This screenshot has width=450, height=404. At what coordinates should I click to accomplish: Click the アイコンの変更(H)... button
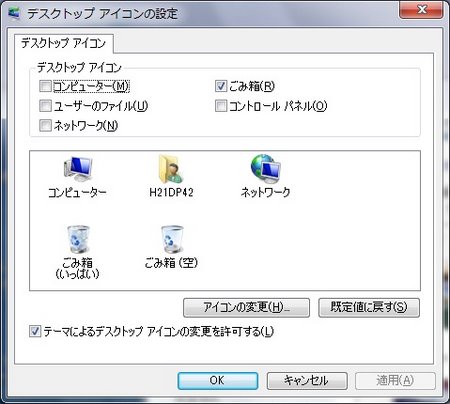[x=246, y=307]
